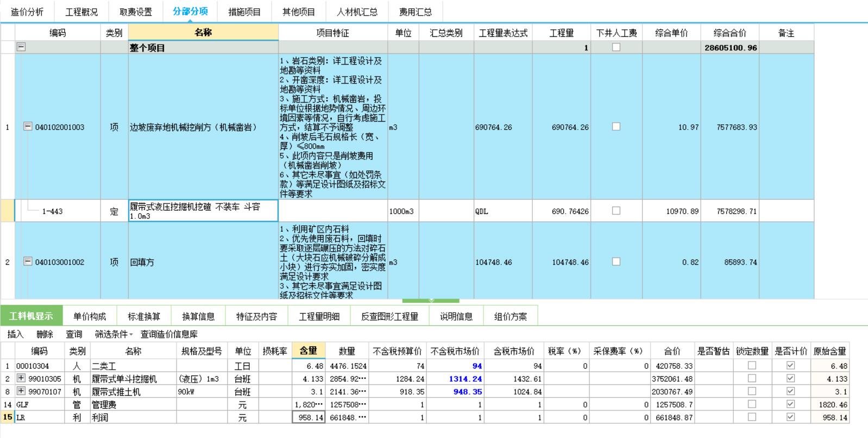Viewport: 868px width, 438px height.
Task: Select market price 948.35 cell
Action: click(x=455, y=391)
